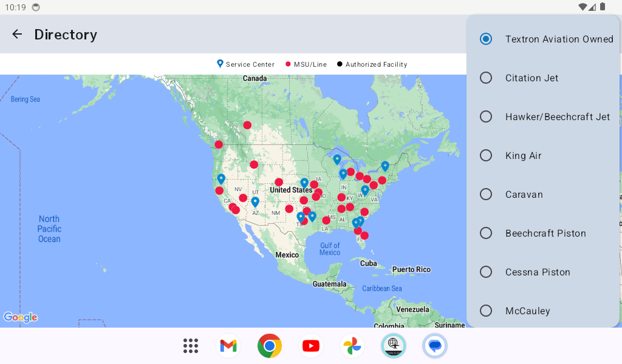Screen dimensions: 622x364
Task: Tap the red MSU/Line dot near Vancouver
Action: pyautogui.click(x=219, y=144)
